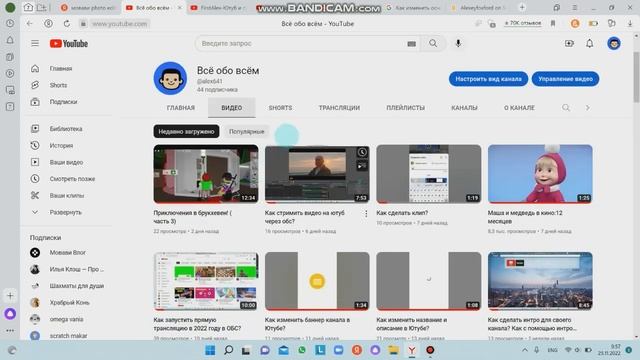This screenshot has height=360, width=640.
Task: Open Как сделать интро video thumbnail
Action: click(x=540, y=281)
